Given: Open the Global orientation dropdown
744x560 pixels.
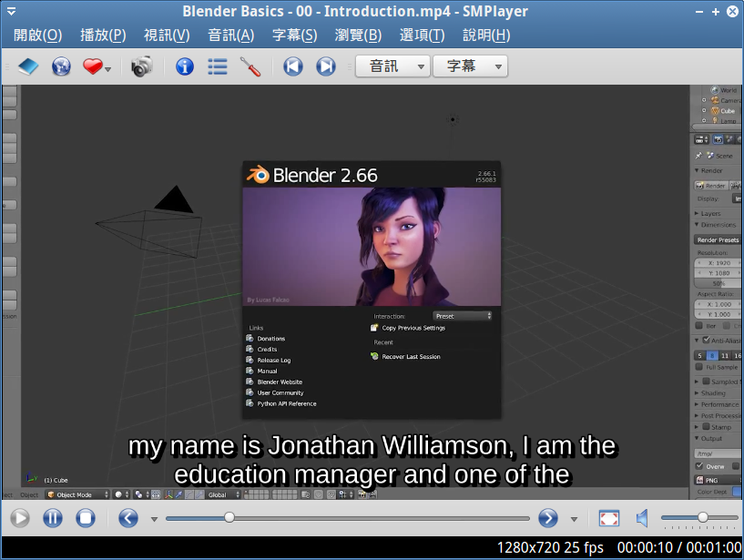Looking at the screenshot, I should (223, 494).
